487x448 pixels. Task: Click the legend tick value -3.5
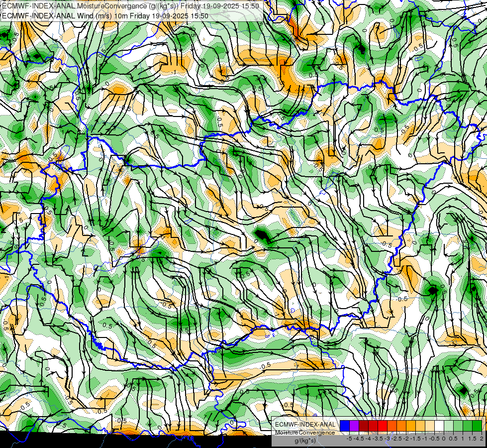378,439
